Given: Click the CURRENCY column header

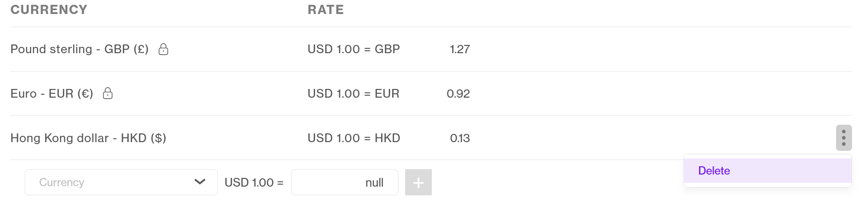Looking at the screenshot, I should [49, 10].
